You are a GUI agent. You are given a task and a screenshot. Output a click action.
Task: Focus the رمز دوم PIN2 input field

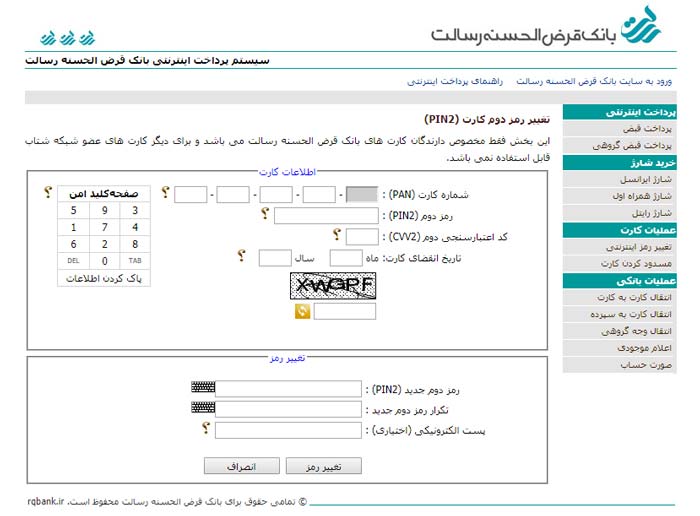click(326, 216)
